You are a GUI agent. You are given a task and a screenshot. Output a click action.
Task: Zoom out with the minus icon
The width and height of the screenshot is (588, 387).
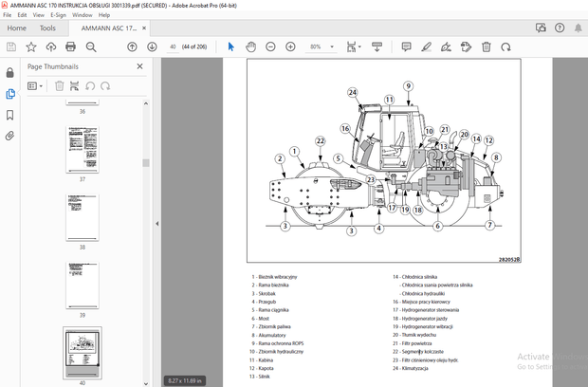(x=270, y=46)
